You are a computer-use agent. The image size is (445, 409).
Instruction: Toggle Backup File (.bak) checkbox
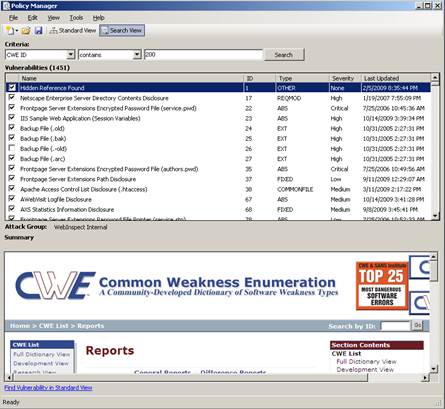[x=12, y=138]
